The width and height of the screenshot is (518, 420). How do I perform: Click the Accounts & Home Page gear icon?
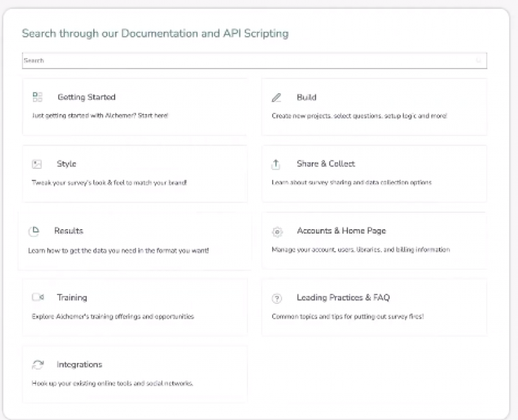(x=277, y=232)
